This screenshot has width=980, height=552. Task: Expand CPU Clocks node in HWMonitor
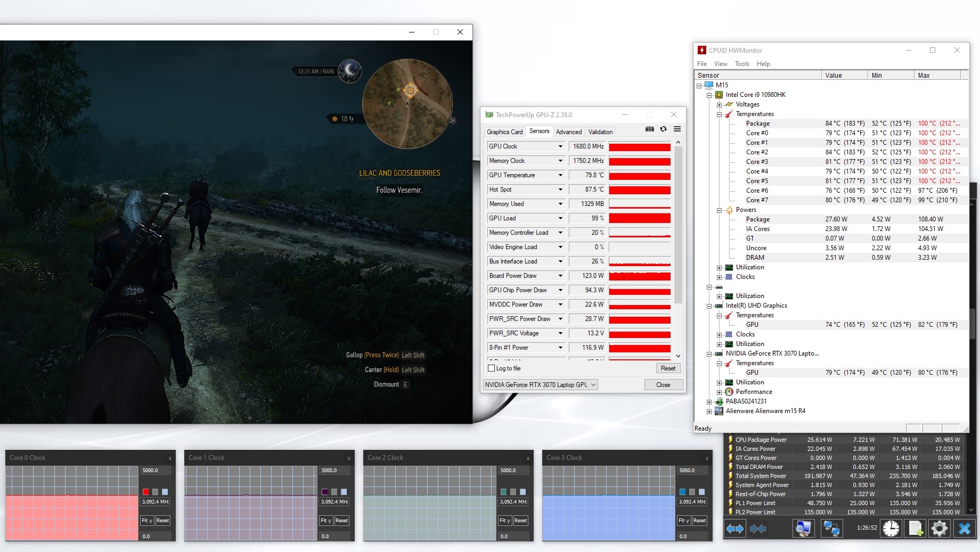(719, 277)
